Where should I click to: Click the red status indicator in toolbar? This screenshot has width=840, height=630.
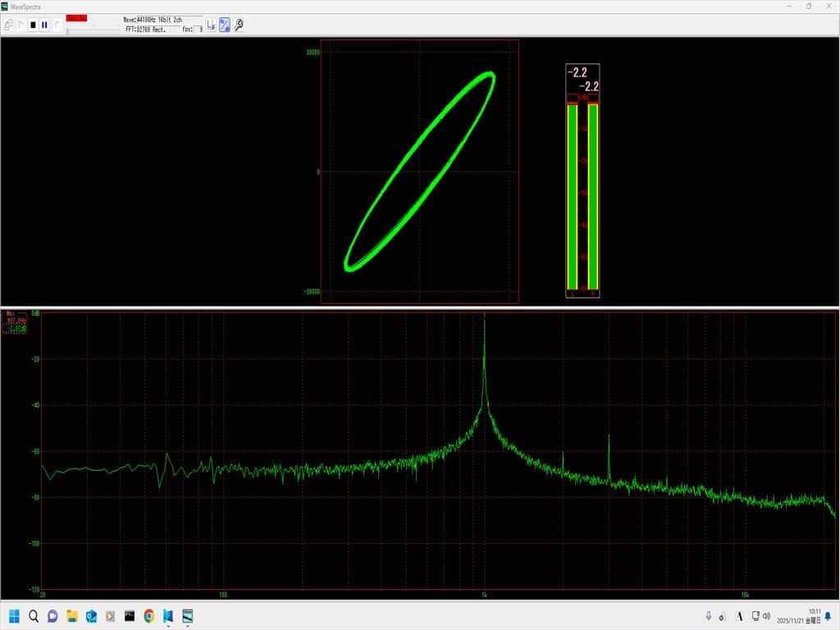pos(76,18)
